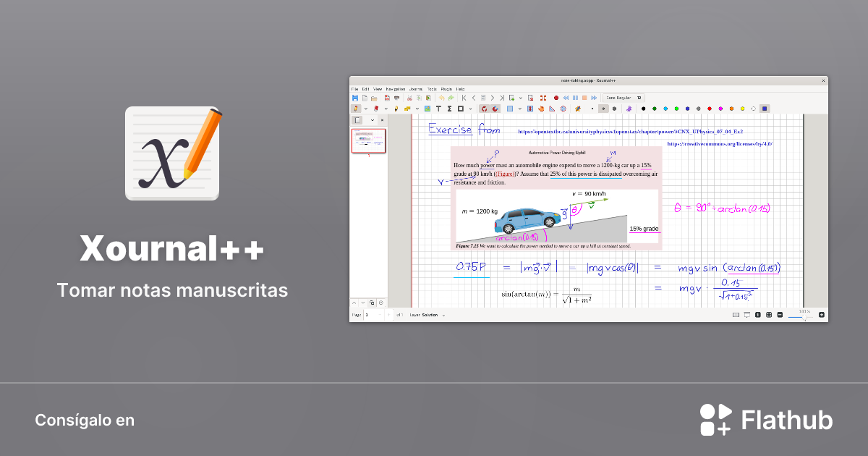Click the creativecommons.org license link

tap(720, 143)
